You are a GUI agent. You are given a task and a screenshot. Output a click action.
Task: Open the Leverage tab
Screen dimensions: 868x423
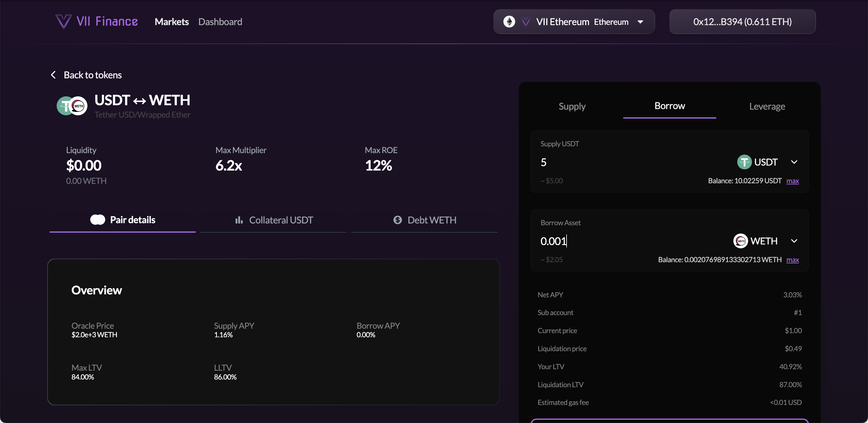[767, 106]
